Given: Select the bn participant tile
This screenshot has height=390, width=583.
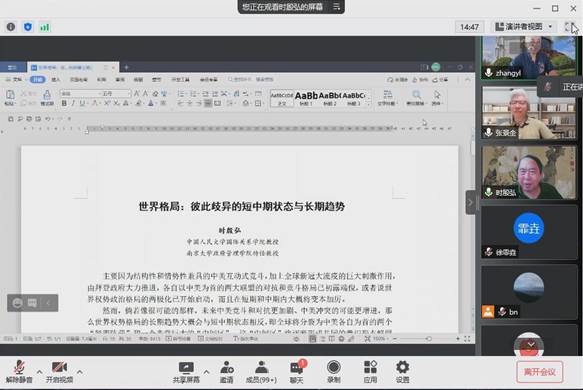Looking at the screenshot, I should [x=529, y=292].
